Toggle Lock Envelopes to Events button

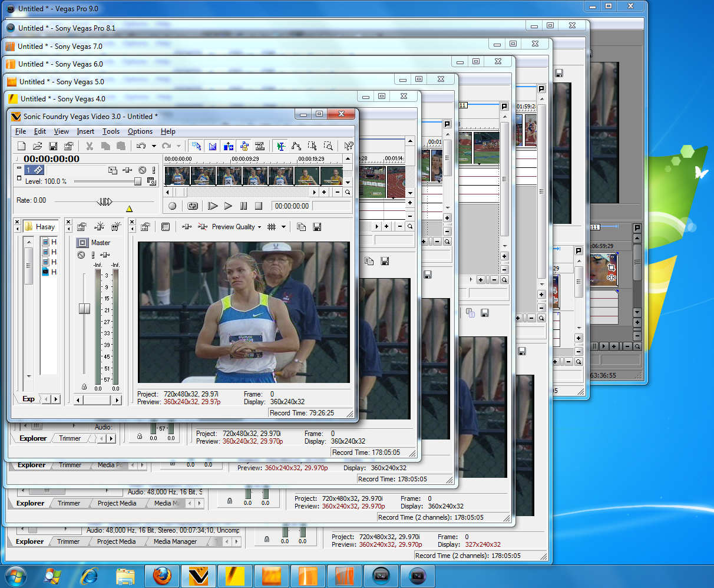point(244,146)
